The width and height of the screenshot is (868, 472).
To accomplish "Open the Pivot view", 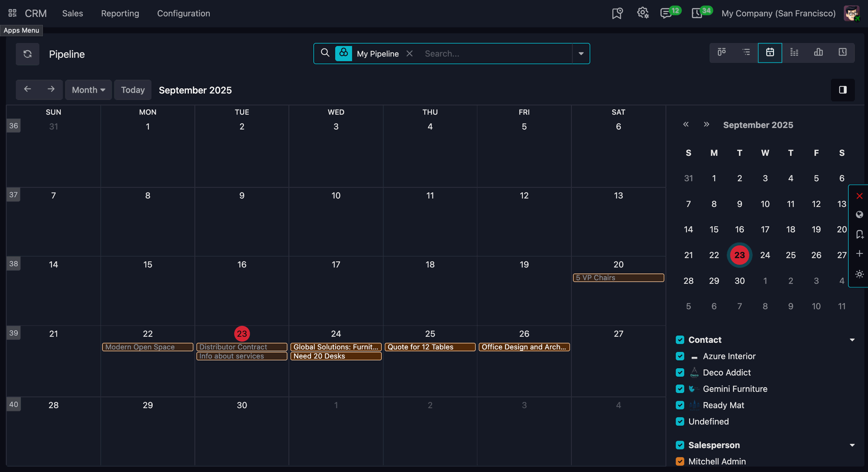I will point(794,53).
